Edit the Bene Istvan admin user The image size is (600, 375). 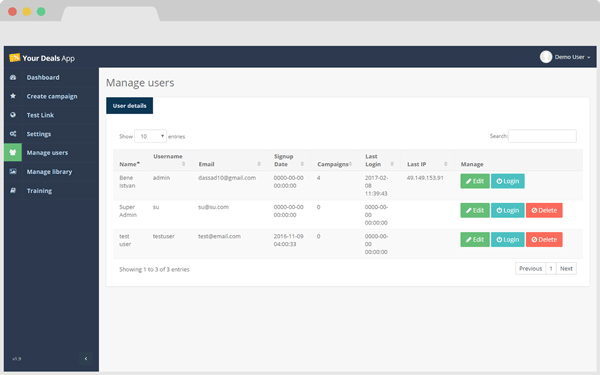(475, 181)
